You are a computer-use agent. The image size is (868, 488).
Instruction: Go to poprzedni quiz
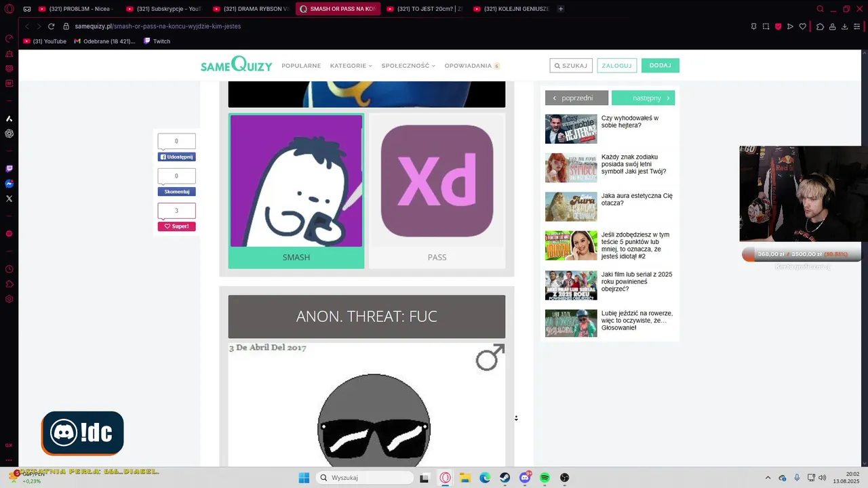[x=576, y=98]
